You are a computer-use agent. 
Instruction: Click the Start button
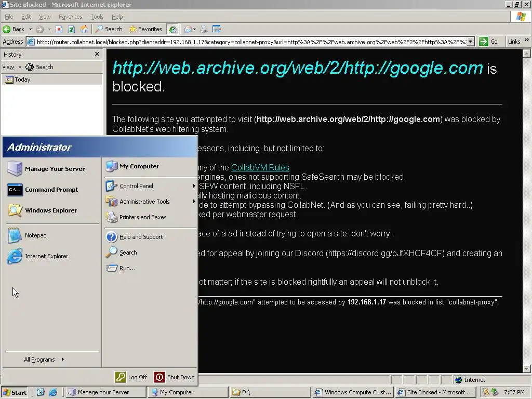tap(14, 392)
